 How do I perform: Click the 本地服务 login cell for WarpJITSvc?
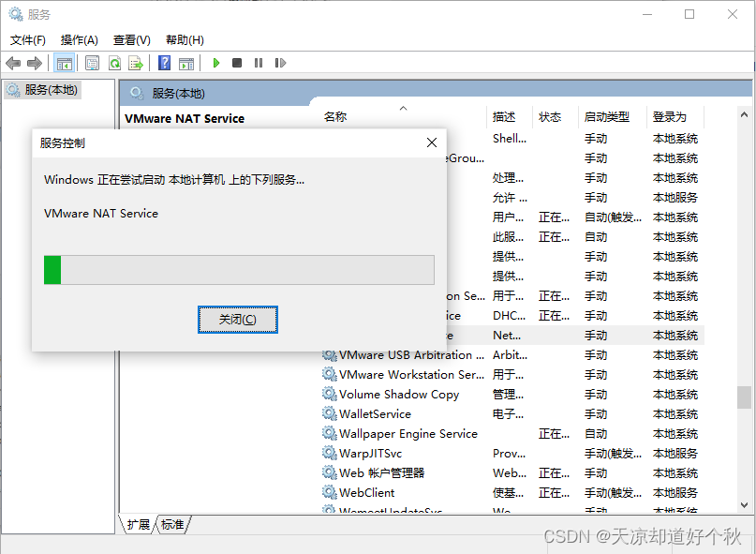(x=675, y=454)
